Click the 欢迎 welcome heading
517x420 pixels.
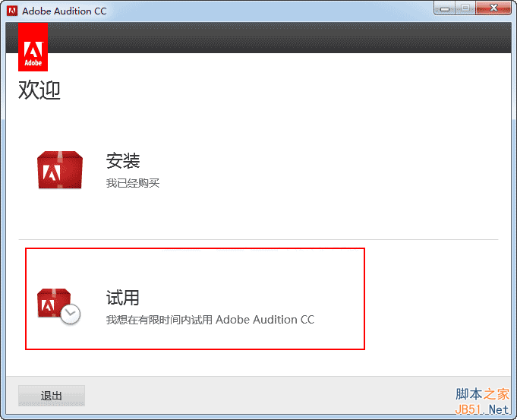[39, 90]
